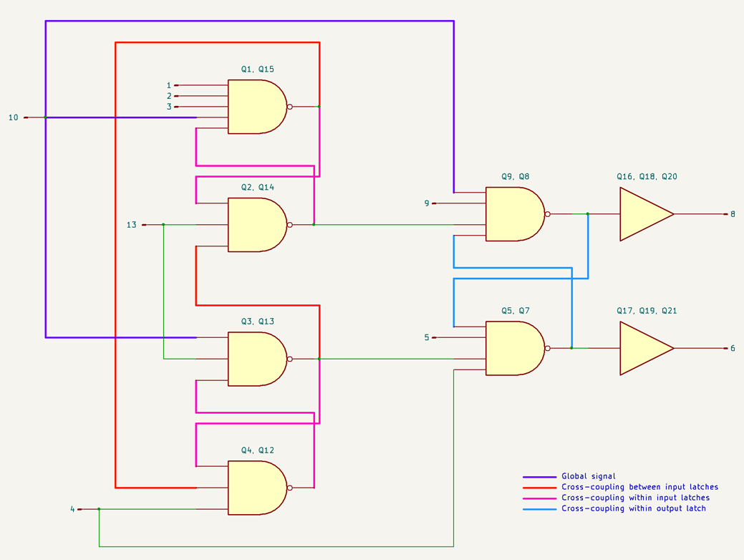Click the red legend line for input latches
The width and height of the screenshot is (744, 560).
(539, 487)
